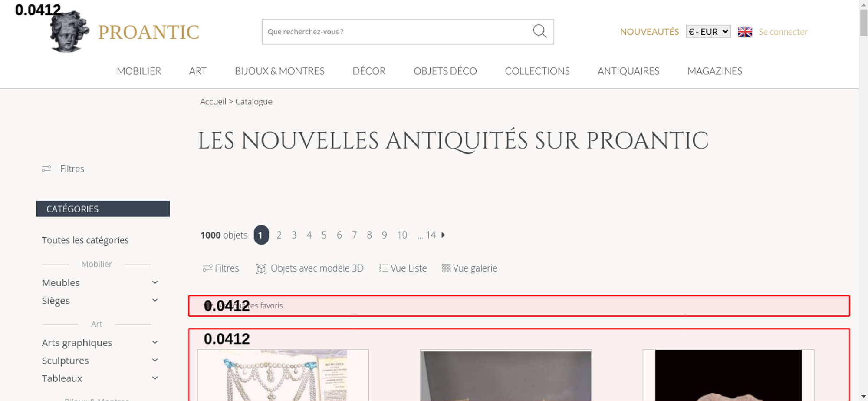The image size is (868, 401).
Task: Click the NOUVEAUTÉS link
Action: click(649, 32)
